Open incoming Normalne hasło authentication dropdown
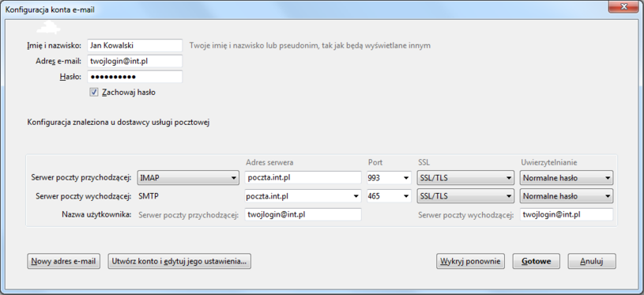 click(x=567, y=178)
